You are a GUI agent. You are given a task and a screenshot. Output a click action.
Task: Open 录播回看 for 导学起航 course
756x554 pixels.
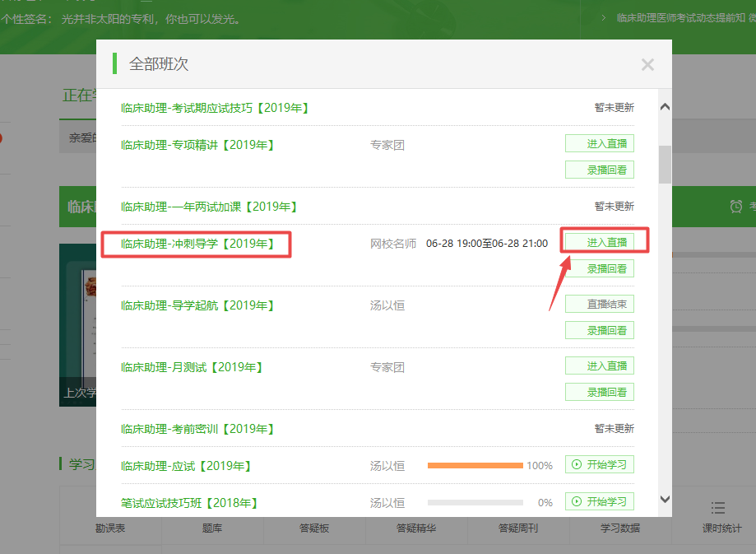tap(600, 330)
